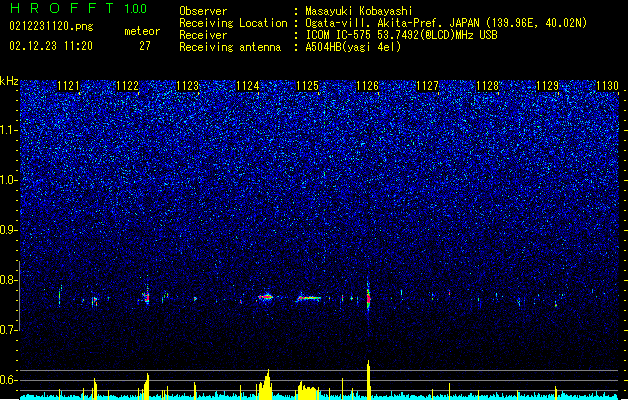Click the 1.0 kHz axis label

click(x=8, y=180)
